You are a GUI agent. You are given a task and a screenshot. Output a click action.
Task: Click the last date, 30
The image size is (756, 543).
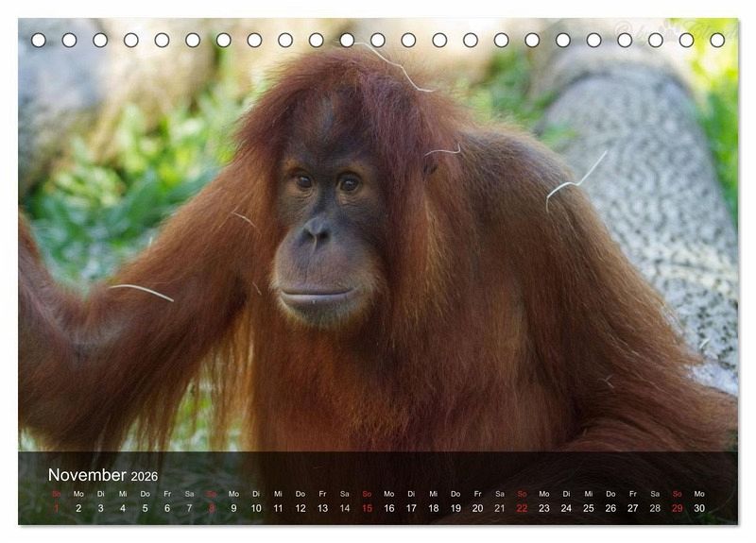coord(699,508)
